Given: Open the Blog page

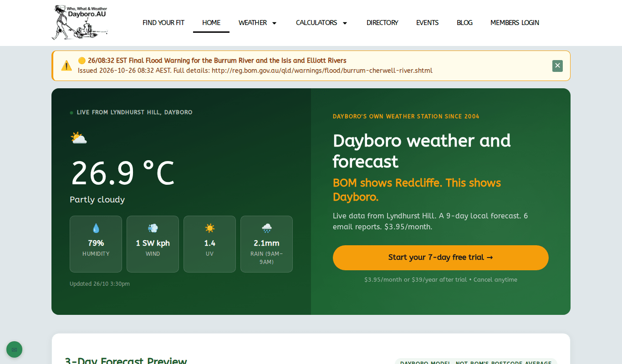Looking at the screenshot, I should coord(464,23).
